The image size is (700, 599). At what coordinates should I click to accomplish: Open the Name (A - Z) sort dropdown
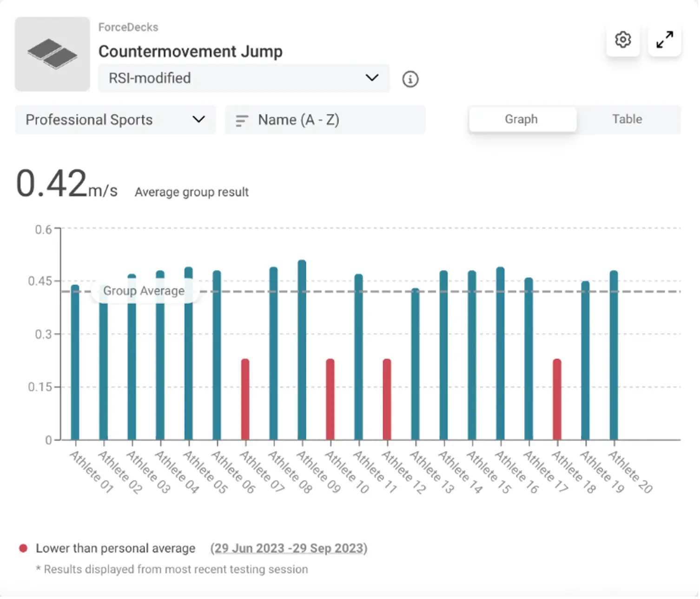(325, 120)
